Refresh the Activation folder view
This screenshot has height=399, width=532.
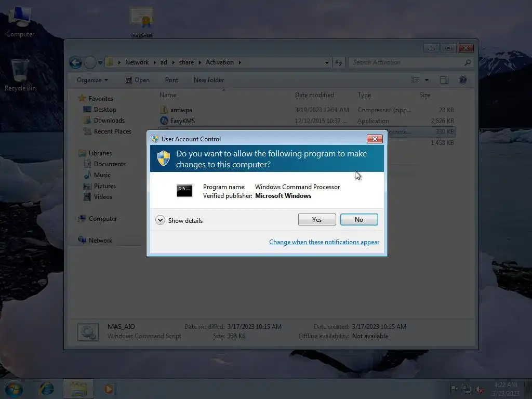click(339, 62)
